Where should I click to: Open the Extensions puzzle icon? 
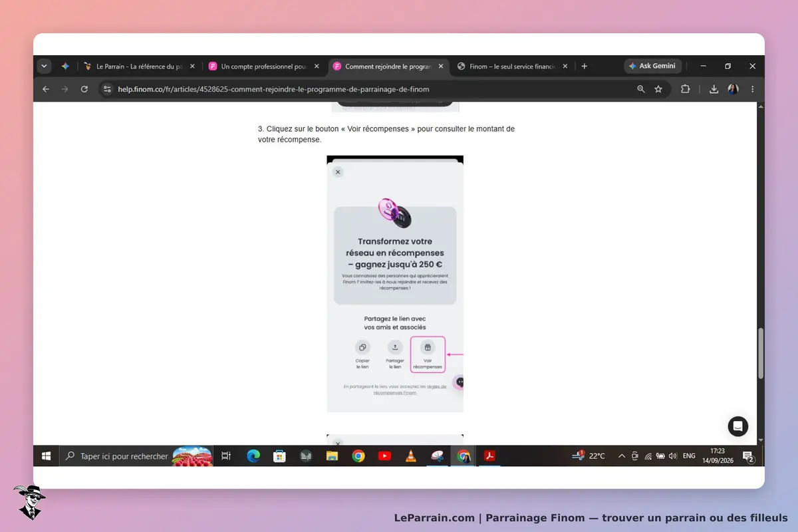point(686,89)
